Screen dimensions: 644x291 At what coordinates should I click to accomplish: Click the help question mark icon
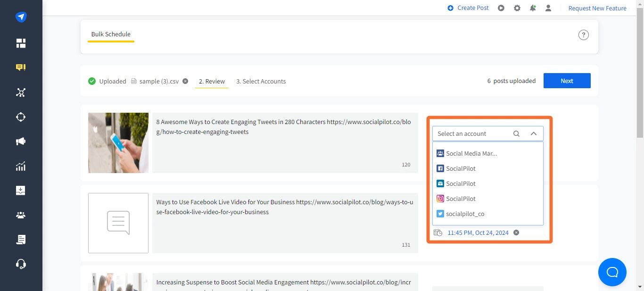(x=584, y=35)
